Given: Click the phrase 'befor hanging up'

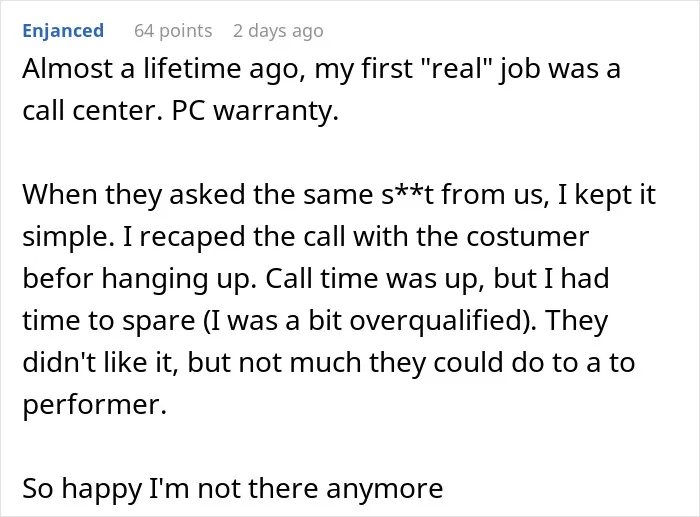Looking at the screenshot, I should coord(140,279).
